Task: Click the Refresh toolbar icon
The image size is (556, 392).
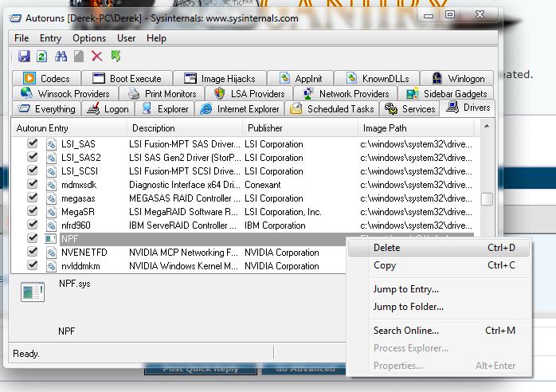Action: (42, 56)
